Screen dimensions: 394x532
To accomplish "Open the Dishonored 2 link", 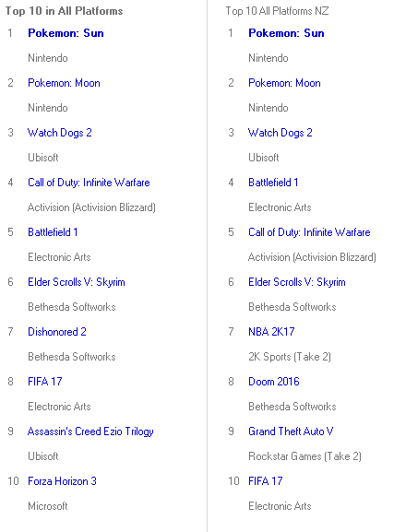I will click(x=57, y=332).
